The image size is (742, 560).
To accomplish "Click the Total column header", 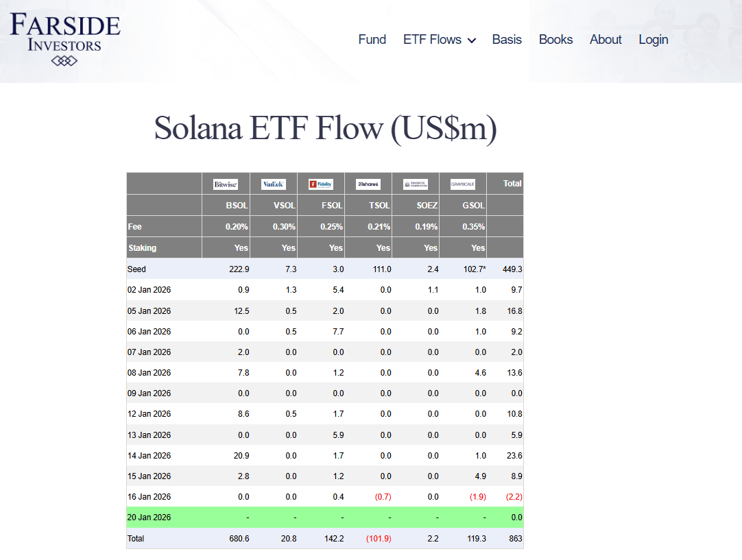I will tap(512, 184).
